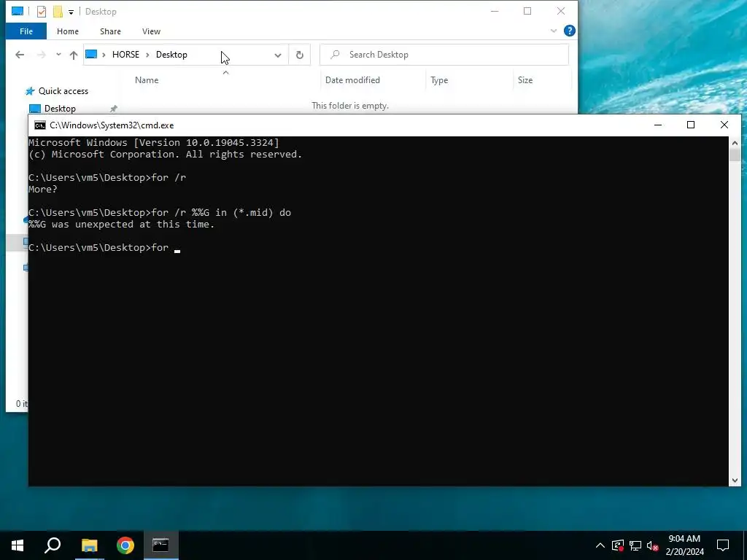
Task: Open the Share ribbon tab
Action: [x=110, y=31]
